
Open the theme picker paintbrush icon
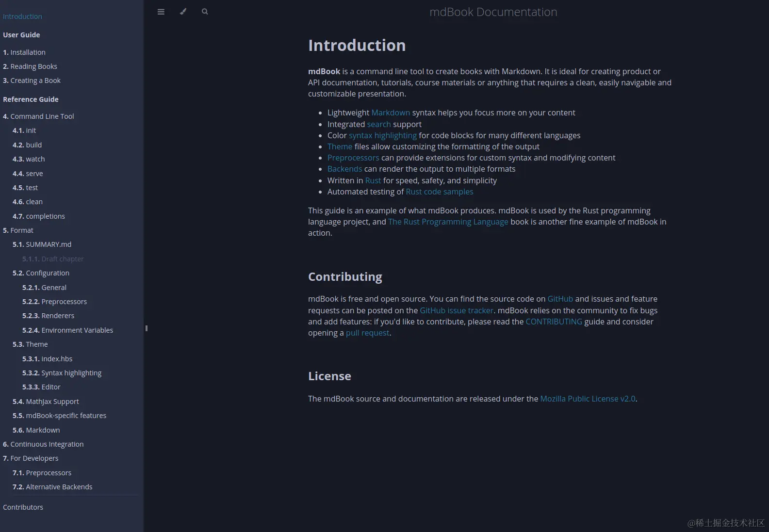pos(183,12)
